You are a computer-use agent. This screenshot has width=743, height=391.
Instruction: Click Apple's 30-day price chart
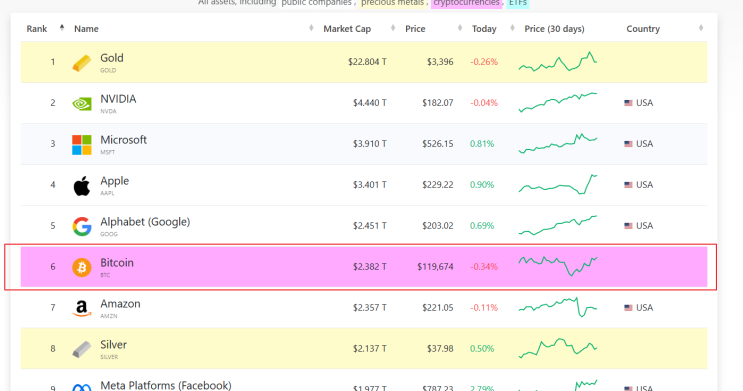pos(558,184)
